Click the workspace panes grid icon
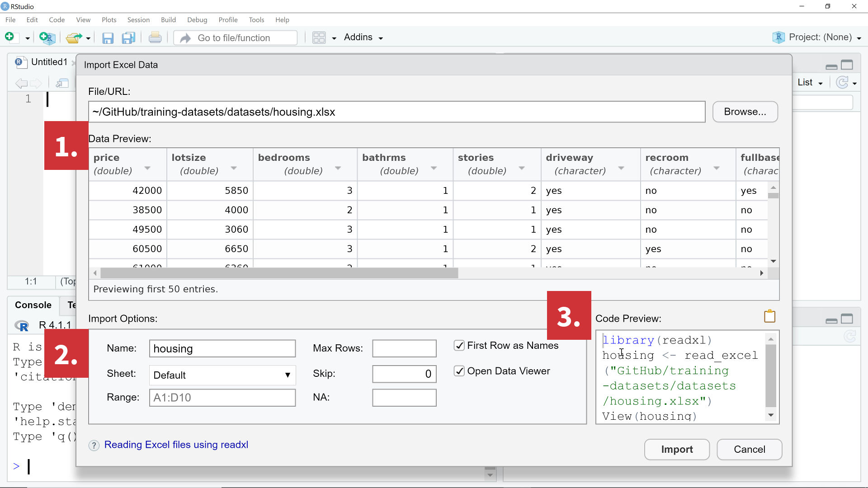Screen dimensions: 868x488 point(319,38)
